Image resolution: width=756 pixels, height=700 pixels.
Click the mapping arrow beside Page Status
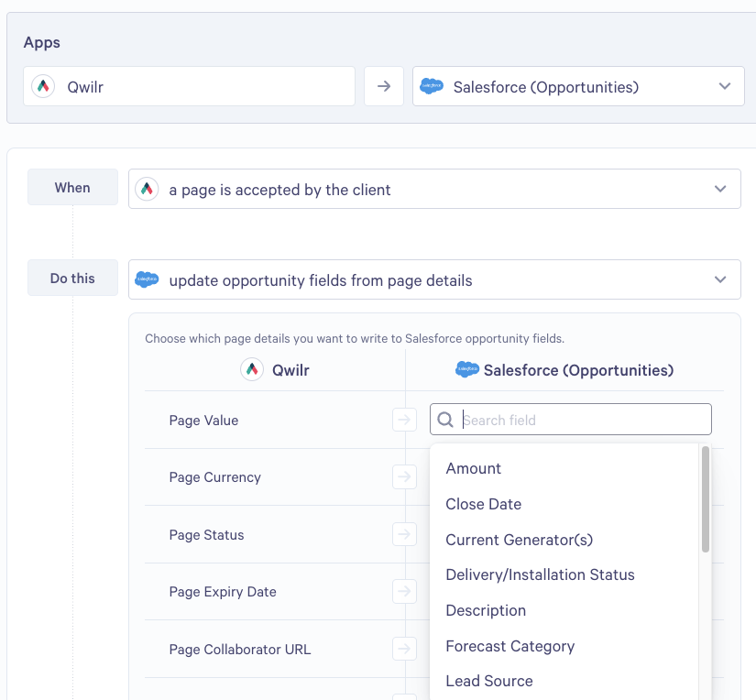click(404, 534)
